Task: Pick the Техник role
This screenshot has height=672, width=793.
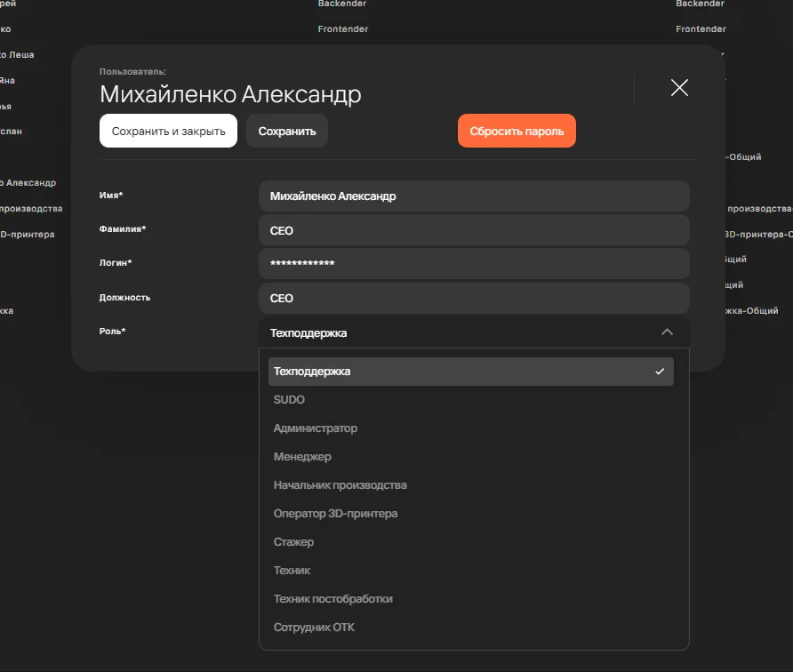Action: [x=471, y=571]
